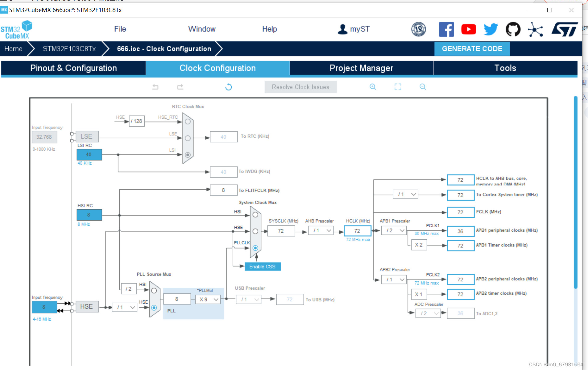Screen dimensions: 588x370
Task: Open the GitHub icon link
Action: coord(513,29)
